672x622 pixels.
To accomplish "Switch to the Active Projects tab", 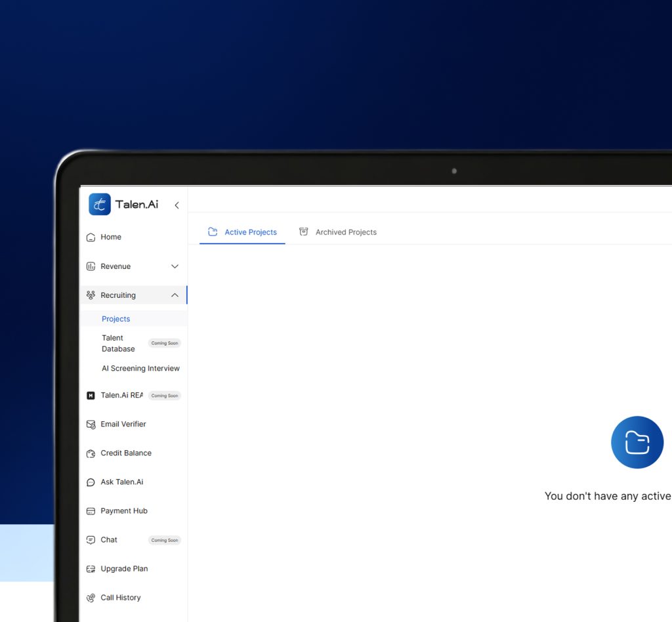I will (242, 232).
